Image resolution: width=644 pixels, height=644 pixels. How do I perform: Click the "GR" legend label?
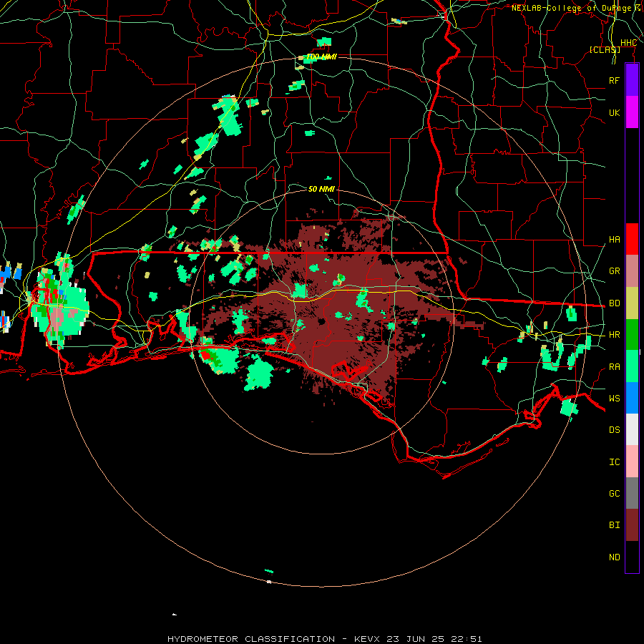click(615, 271)
